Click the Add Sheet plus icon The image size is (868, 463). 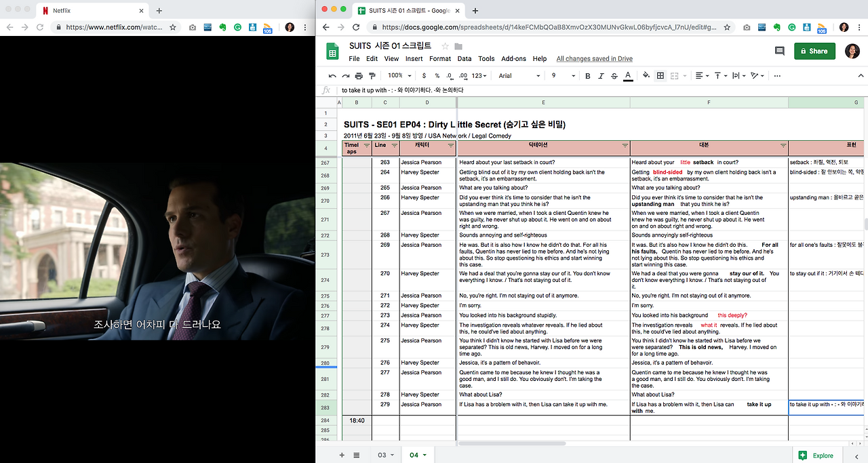tap(342, 455)
